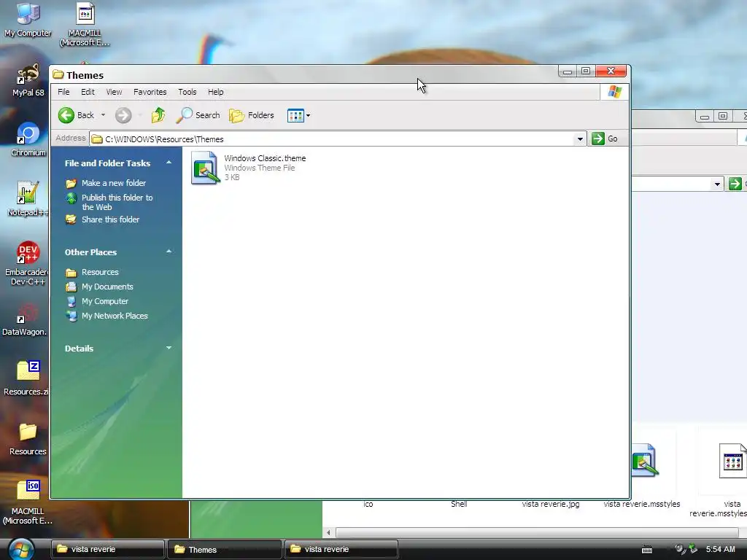Image resolution: width=747 pixels, height=560 pixels.
Task: Go to My Computer in Other Places
Action: 105,301
